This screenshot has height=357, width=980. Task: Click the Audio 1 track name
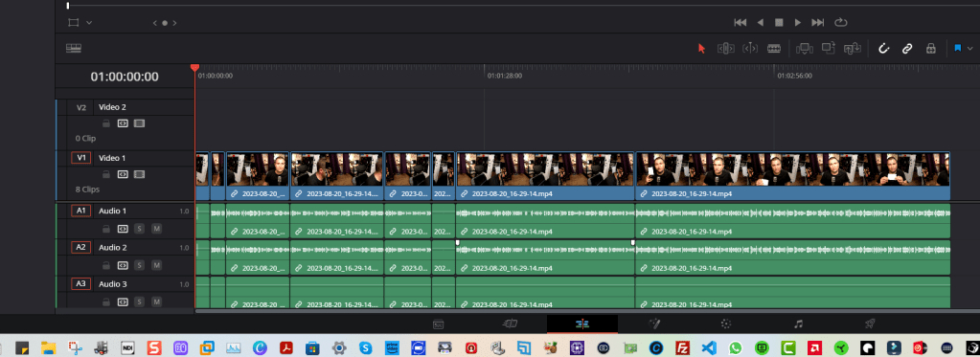pyautogui.click(x=112, y=211)
